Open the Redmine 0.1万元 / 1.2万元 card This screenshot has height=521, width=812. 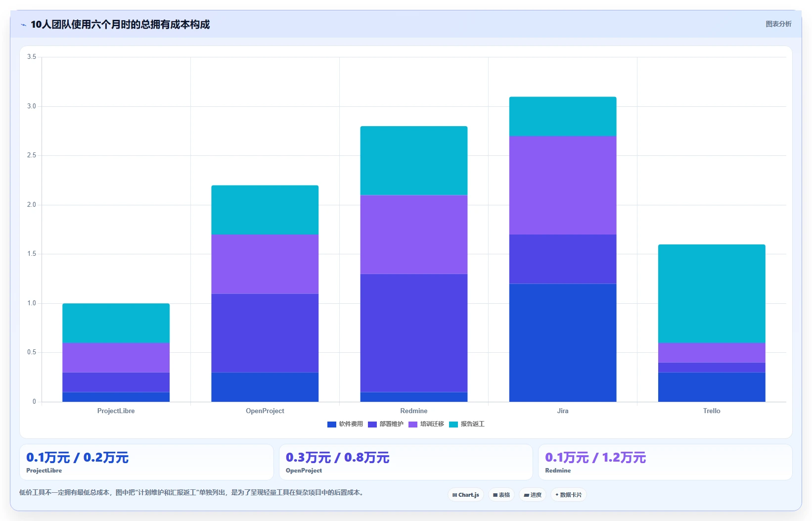665,462
